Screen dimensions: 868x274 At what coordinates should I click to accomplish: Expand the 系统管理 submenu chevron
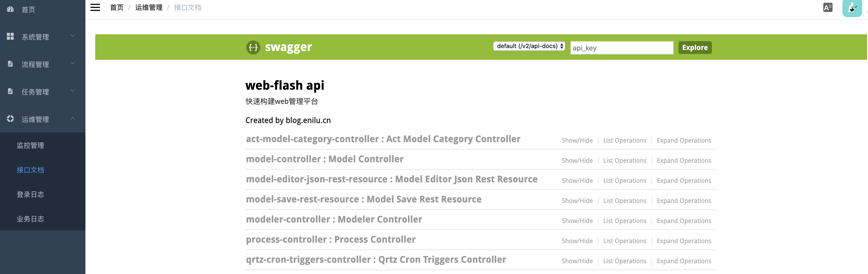pos(73,36)
